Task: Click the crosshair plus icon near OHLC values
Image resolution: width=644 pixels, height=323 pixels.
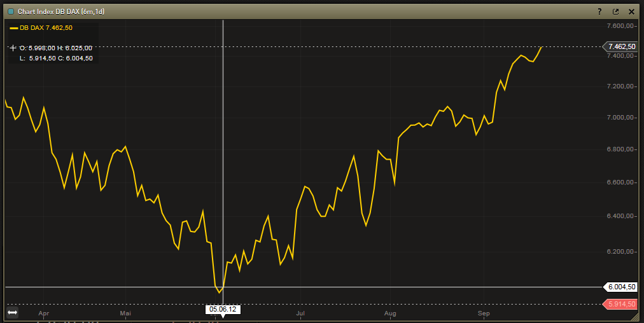Action: pyautogui.click(x=13, y=48)
